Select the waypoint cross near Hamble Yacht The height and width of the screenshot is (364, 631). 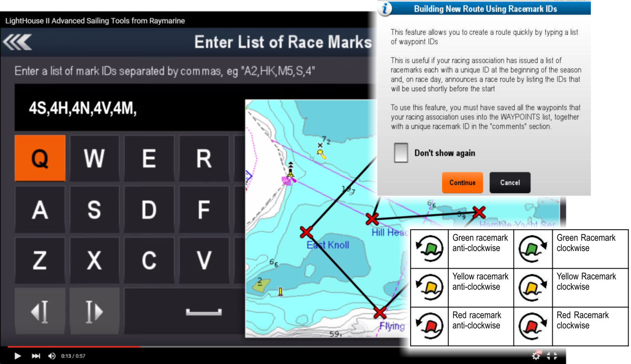point(479,212)
